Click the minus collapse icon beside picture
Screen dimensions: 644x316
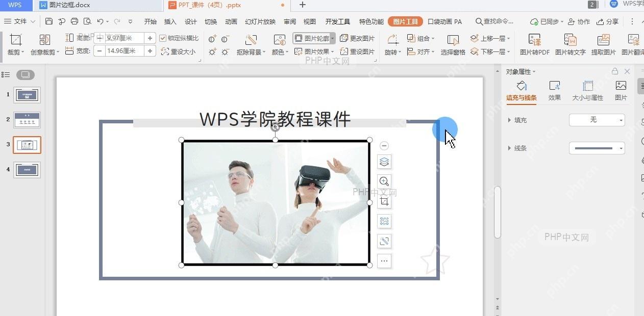[384, 146]
